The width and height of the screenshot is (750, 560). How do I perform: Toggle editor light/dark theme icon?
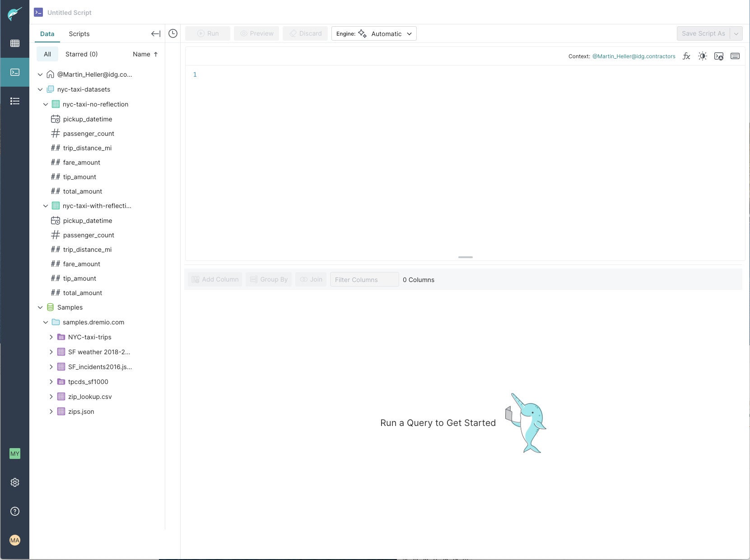(703, 56)
